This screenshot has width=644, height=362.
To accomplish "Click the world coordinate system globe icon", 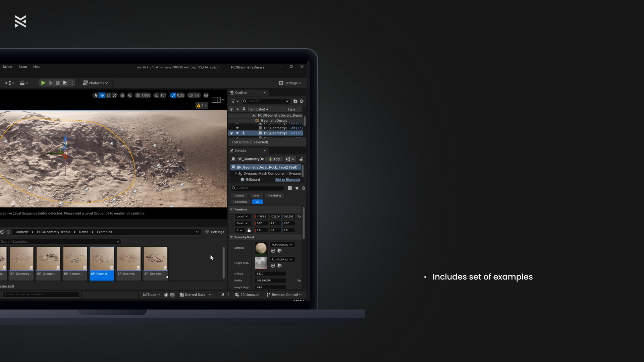I will pos(122,96).
